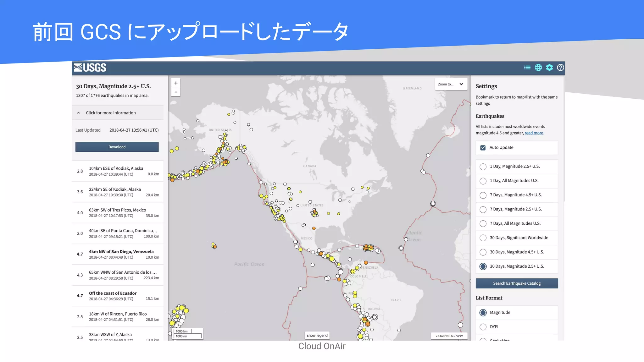Click the List Format heading
The width and height of the screenshot is (644, 362).
point(489,298)
